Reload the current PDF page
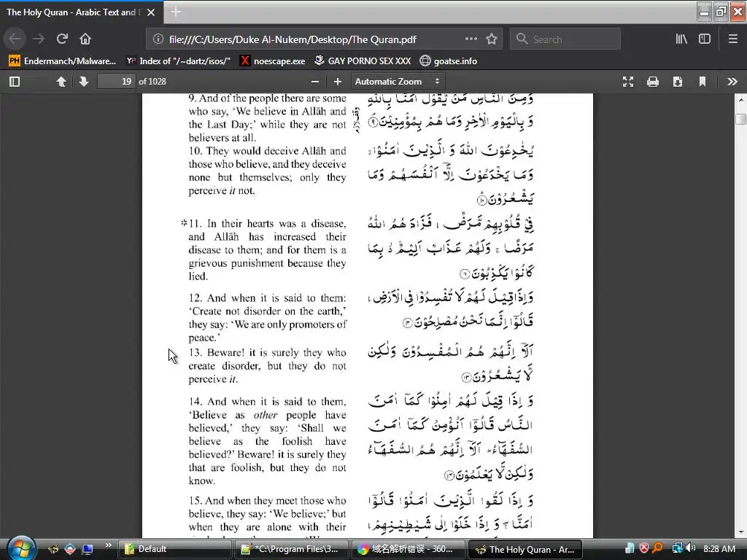 point(62,39)
